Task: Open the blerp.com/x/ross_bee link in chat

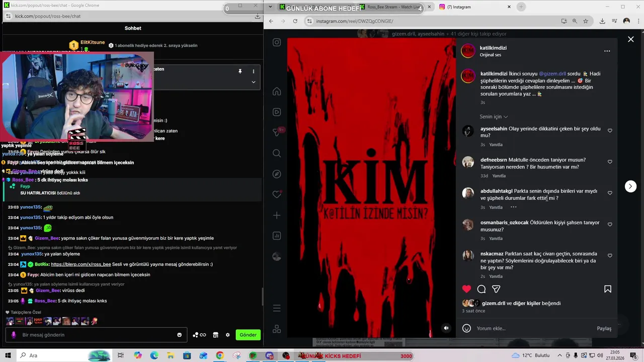Action: tap(81, 264)
